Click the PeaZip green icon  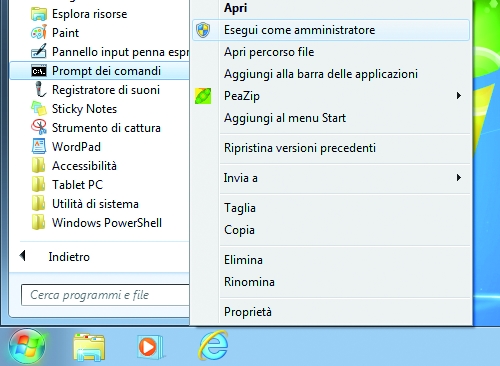pyautogui.click(x=203, y=96)
